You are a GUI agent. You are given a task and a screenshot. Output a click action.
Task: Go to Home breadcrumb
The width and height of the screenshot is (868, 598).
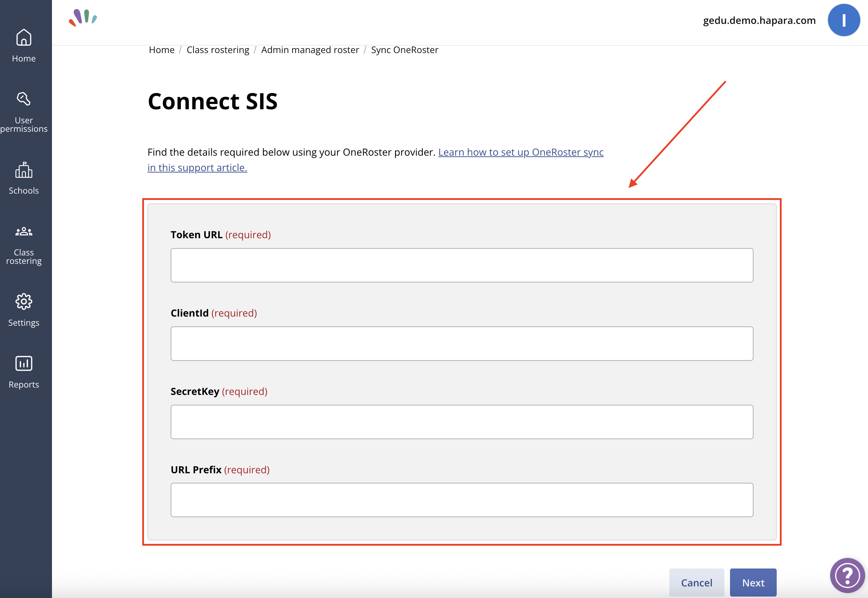(x=162, y=50)
